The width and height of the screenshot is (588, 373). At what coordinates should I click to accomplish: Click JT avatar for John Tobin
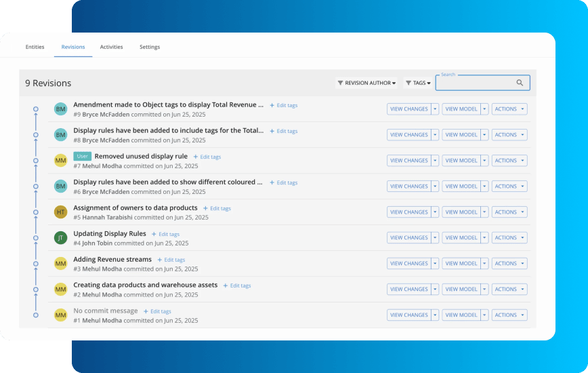click(60, 238)
